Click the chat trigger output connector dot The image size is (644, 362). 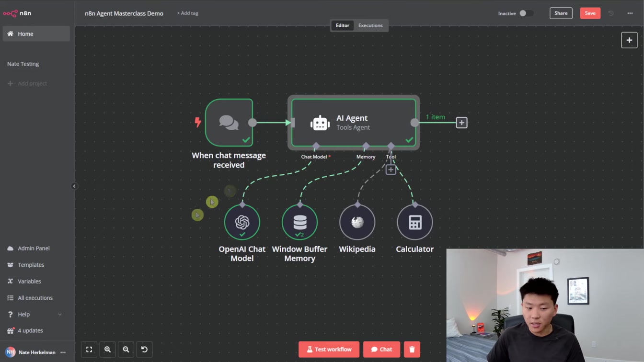click(x=253, y=123)
